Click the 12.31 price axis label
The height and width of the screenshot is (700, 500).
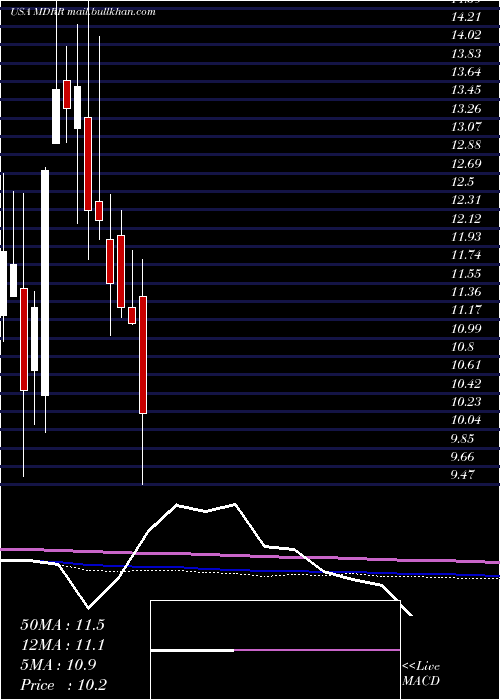point(466,200)
